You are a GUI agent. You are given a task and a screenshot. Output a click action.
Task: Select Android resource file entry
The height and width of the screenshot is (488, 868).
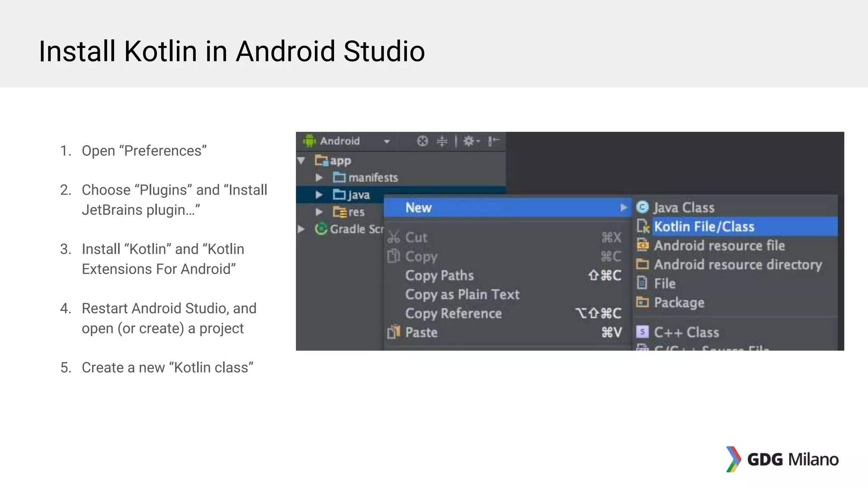tap(735, 246)
